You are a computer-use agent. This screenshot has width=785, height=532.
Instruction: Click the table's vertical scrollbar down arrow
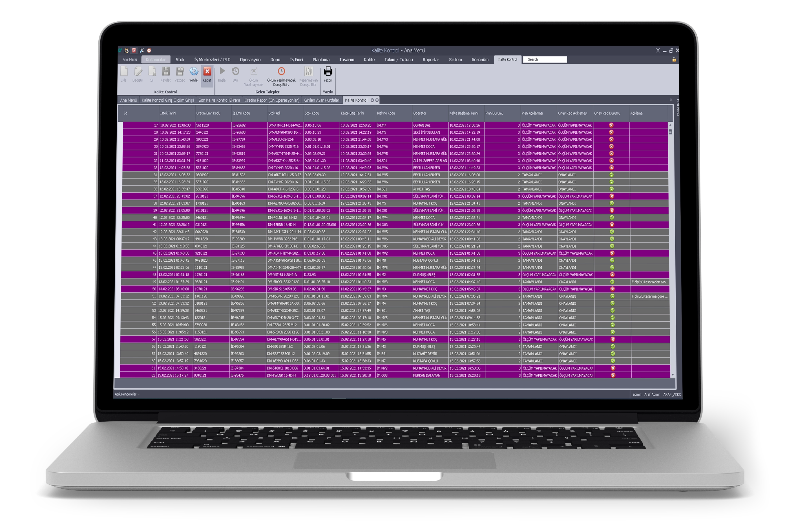pos(673,375)
